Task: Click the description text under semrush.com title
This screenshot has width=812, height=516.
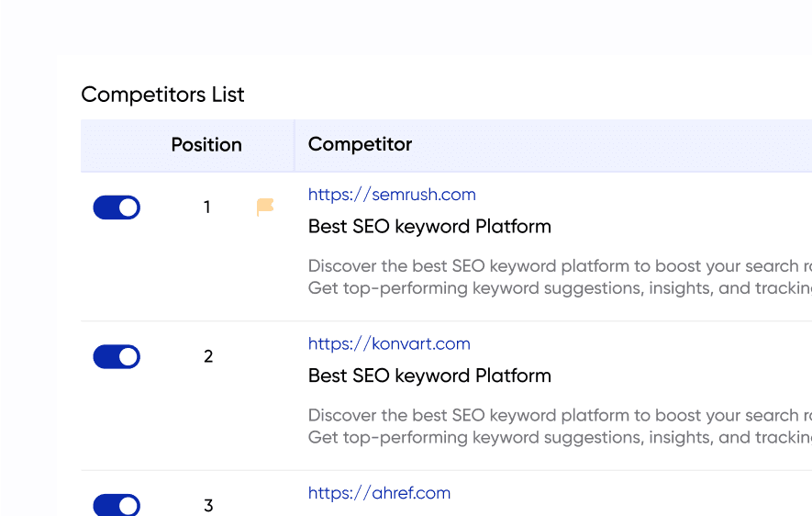Action: pos(560,277)
